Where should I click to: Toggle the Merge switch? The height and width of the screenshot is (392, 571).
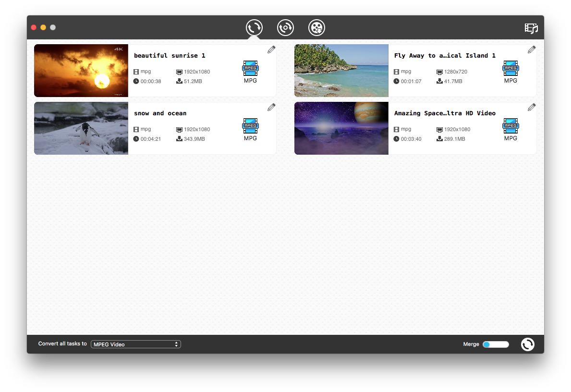click(496, 344)
